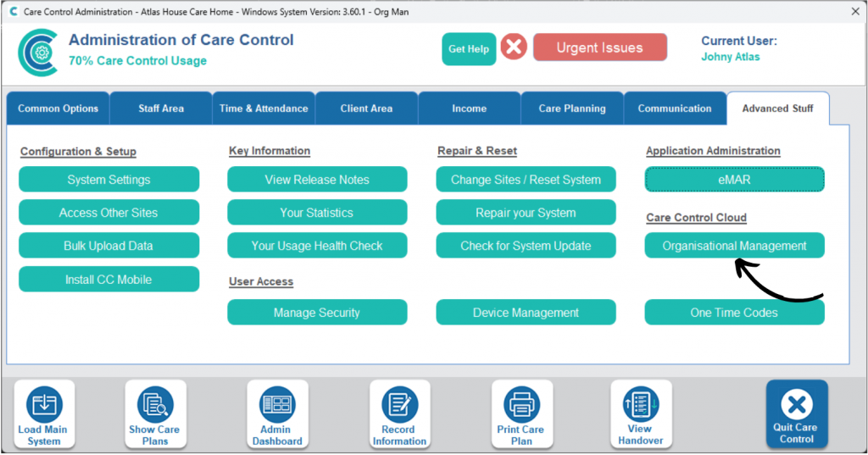Image resolution: width=868 pixels, height=455 pixels.
Task: Select the Advanced Stuff tab
Action: click(778, 108)
